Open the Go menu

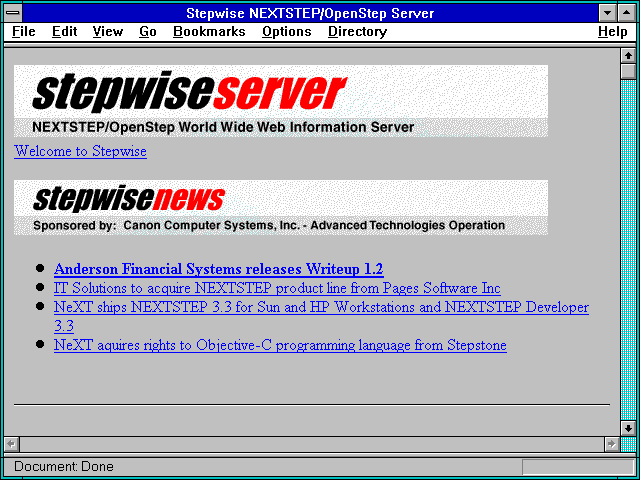147,32
